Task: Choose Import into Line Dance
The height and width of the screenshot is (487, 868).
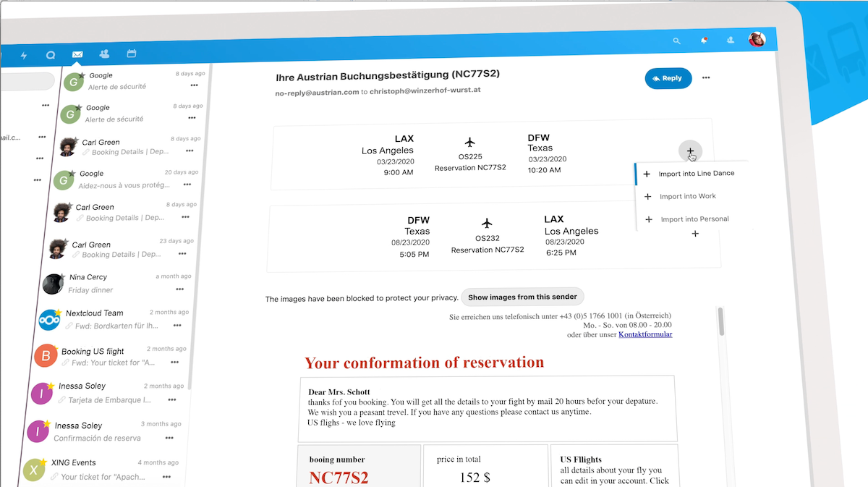Action: click(x=692, y=174)
